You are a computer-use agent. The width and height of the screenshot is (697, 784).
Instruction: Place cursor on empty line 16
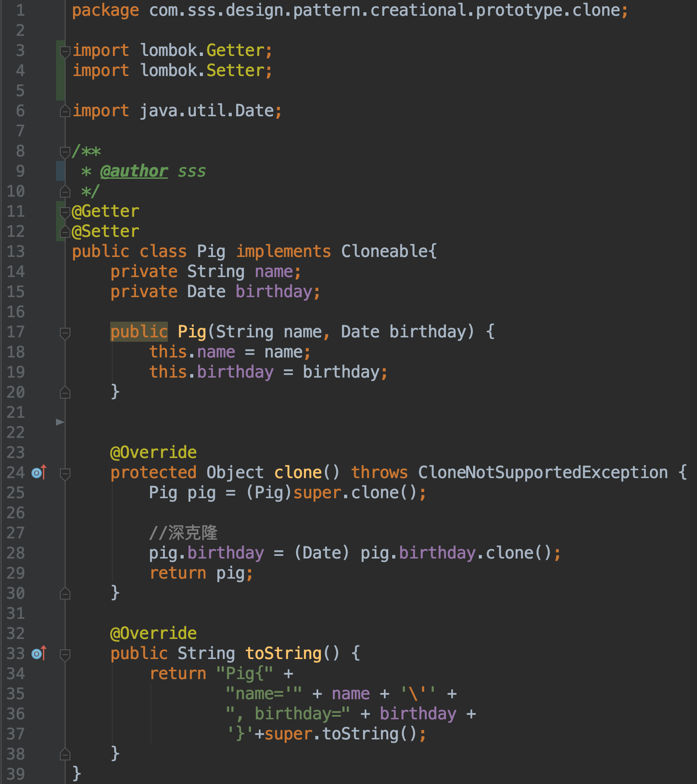pyautogui.click(x=262, y=312)
